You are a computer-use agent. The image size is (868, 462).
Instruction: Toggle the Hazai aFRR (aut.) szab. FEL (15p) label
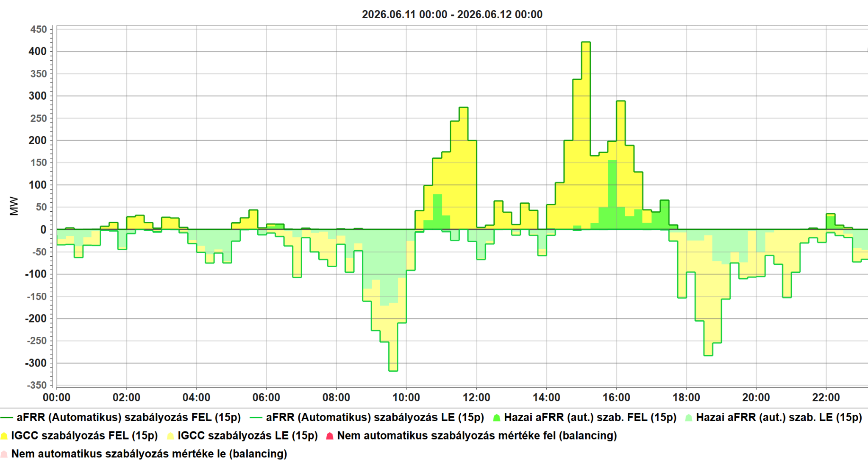[x=590, y=417]
